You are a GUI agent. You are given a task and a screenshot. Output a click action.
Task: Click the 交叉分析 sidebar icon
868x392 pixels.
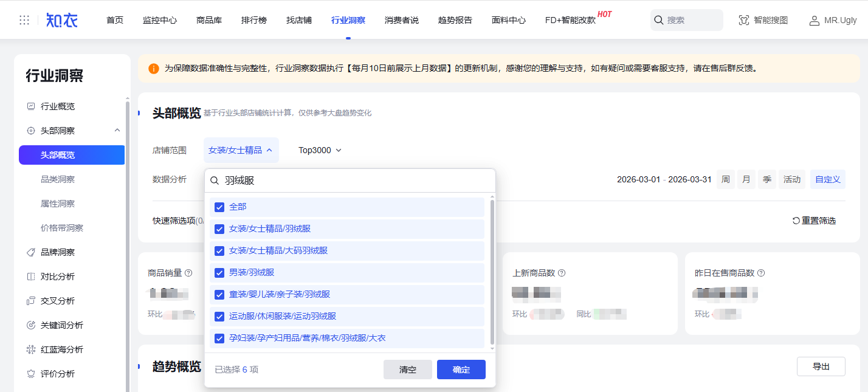31,301
